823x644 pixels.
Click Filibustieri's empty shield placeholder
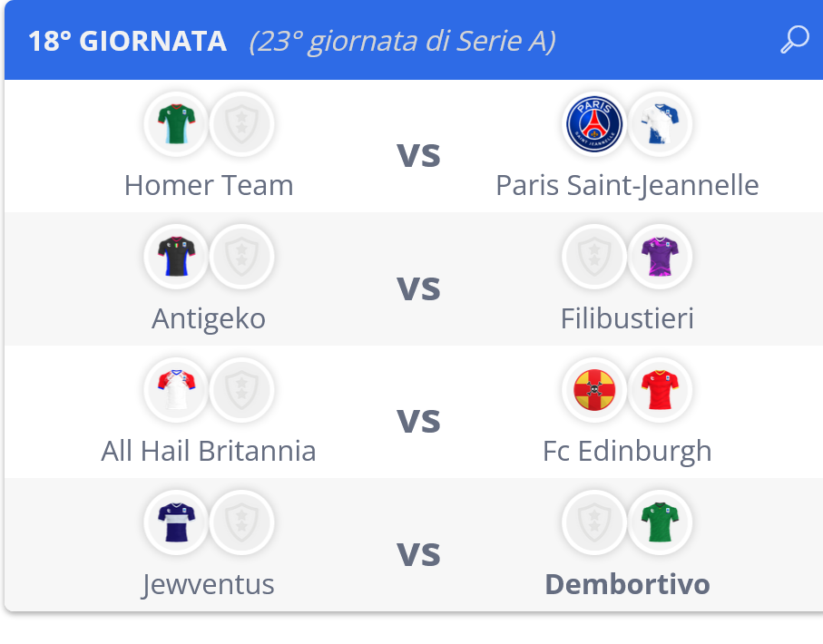coord(594,257)
